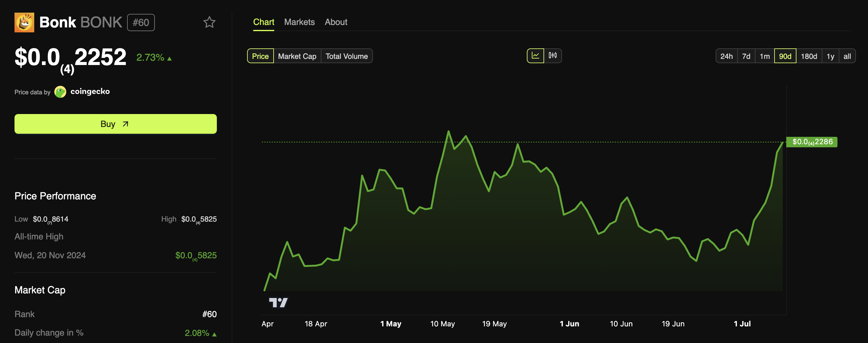The width and height of the screenshot is (868, 343).
Task: Set time range to 24h
Action: 726,56
